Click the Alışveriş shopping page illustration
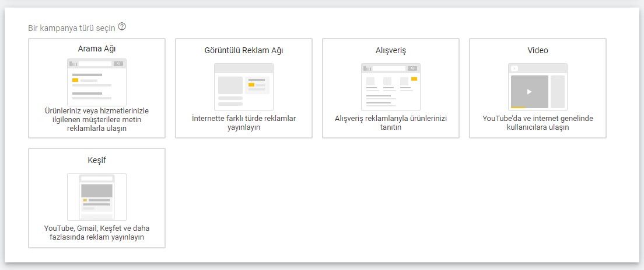Screen dimensions: 644x270 point(391,87)
